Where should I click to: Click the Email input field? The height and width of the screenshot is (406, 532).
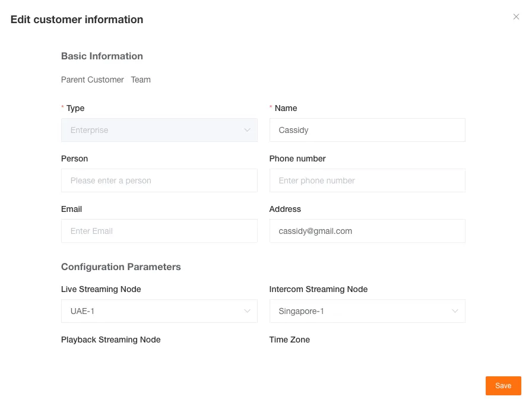coord(159,231)
